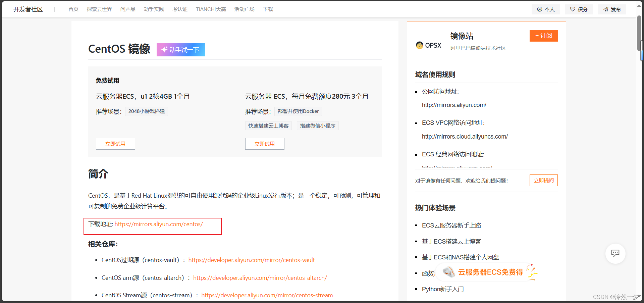Viewport: 644px width, 303px height.
Task: Select the 部署并使用Docker scenario tag
Action: (x=298, y=111)
